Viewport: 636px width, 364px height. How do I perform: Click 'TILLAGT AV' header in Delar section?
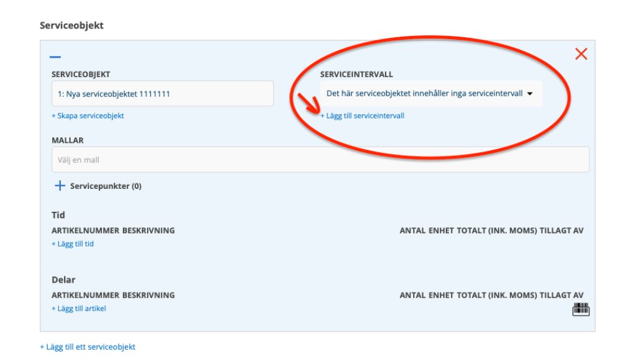(561, 295)
